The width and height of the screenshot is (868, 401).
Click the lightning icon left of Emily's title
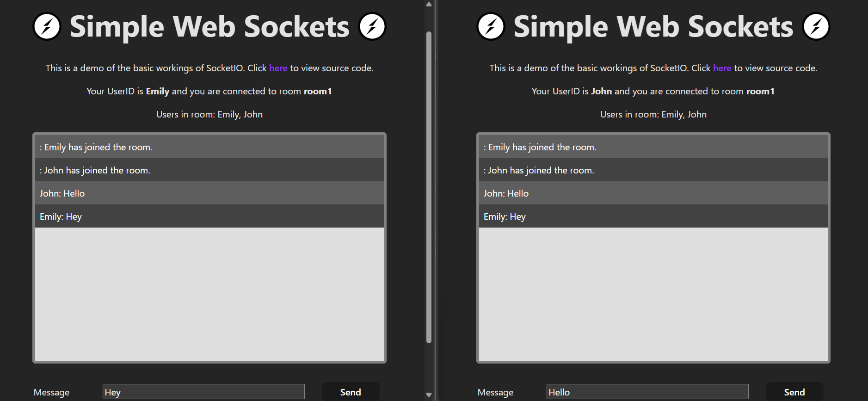point(47,26)
